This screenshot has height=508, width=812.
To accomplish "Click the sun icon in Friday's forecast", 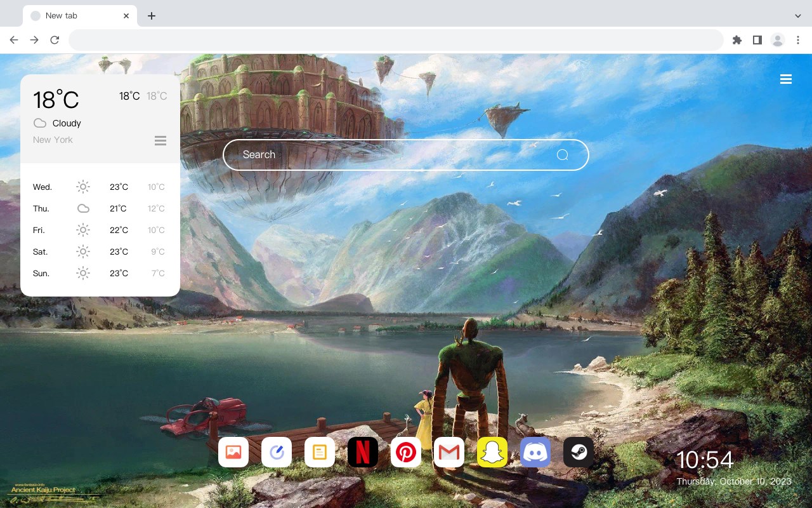I will (83, 230).
